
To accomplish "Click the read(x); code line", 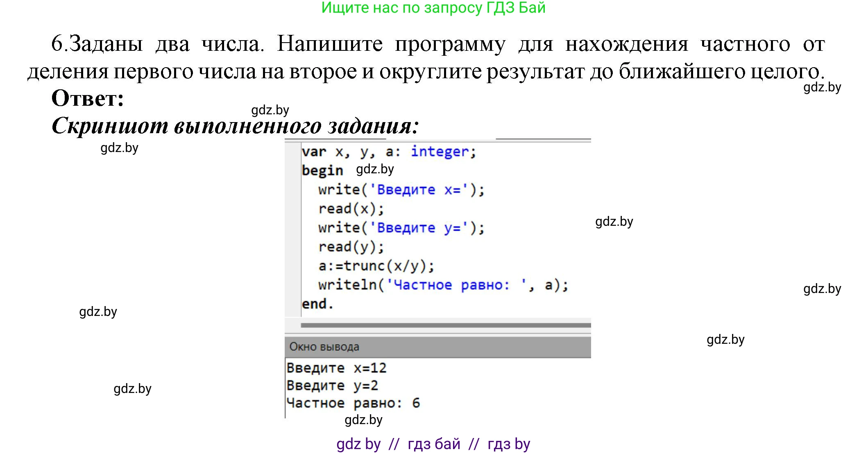I will (351, 209).
